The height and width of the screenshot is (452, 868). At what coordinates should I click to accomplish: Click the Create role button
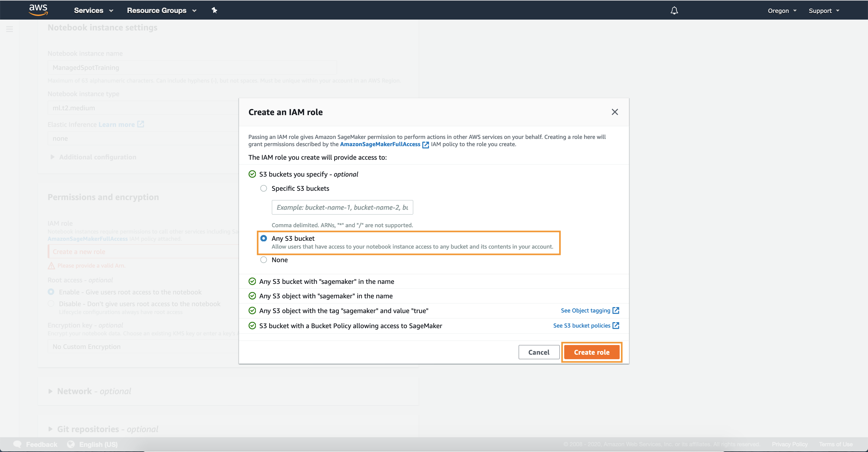click(591, 352)
